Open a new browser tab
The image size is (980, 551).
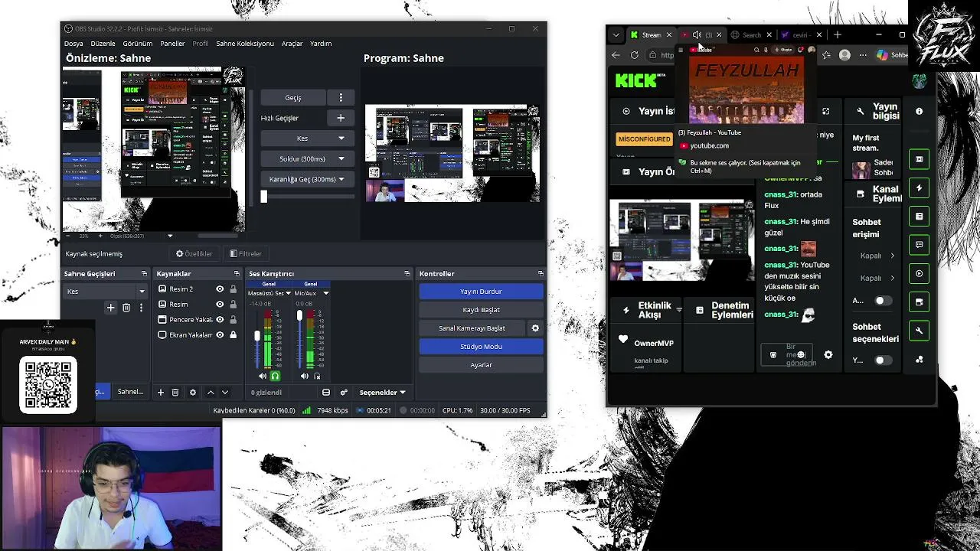tap(837, 34)
